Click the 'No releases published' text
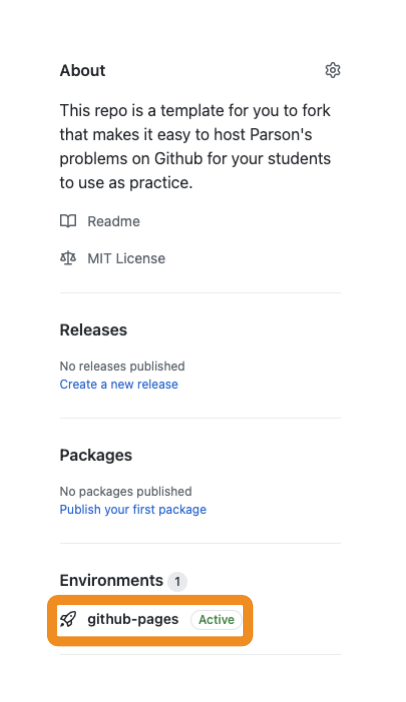This screenshot has width=406, height=702. pyautogui.click(x=122, y=366)
